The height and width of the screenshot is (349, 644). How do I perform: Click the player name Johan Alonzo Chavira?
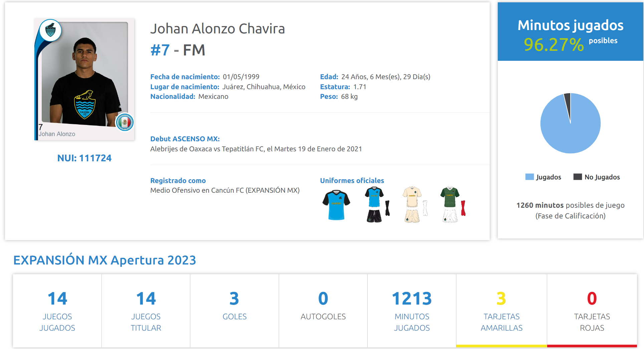[x=218, y=29]
